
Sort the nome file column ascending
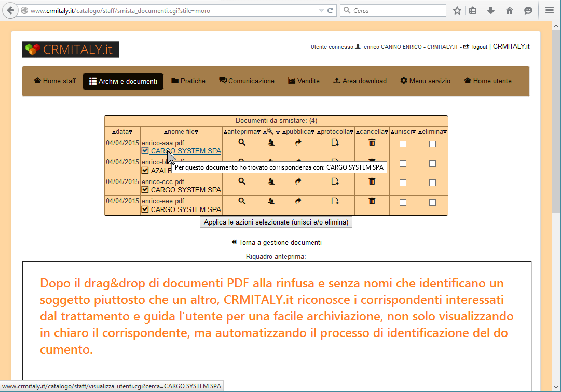[166, 132]
